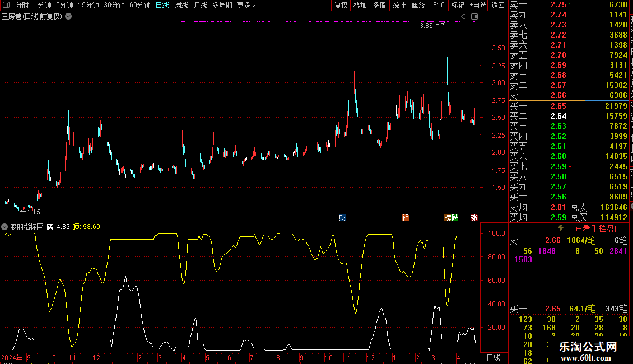Click the 榜跌 marker icon
This screenshot has height=364, width=633.
pyautogui.click(x=452, y=217)
